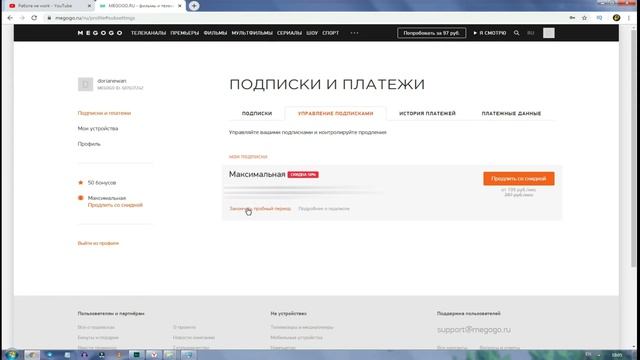This screenshot has width=640, height=360.
Task: Open the МУЛЬТФИЛЬМЫ section
Action: [x=252, y=33]
